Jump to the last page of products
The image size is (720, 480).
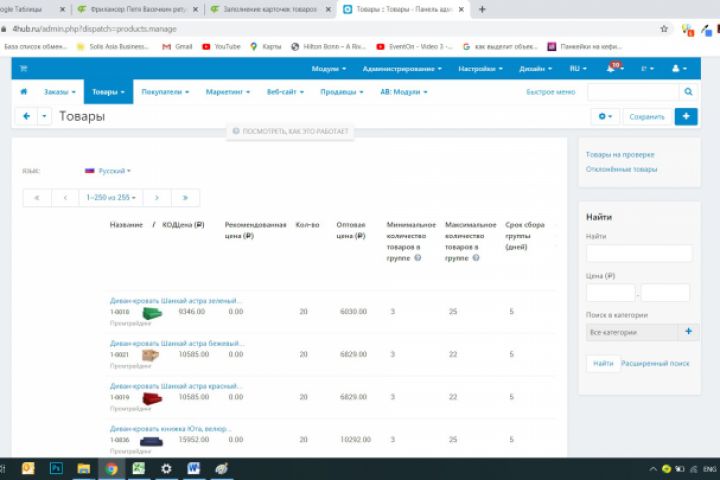[x=185, y=198]
